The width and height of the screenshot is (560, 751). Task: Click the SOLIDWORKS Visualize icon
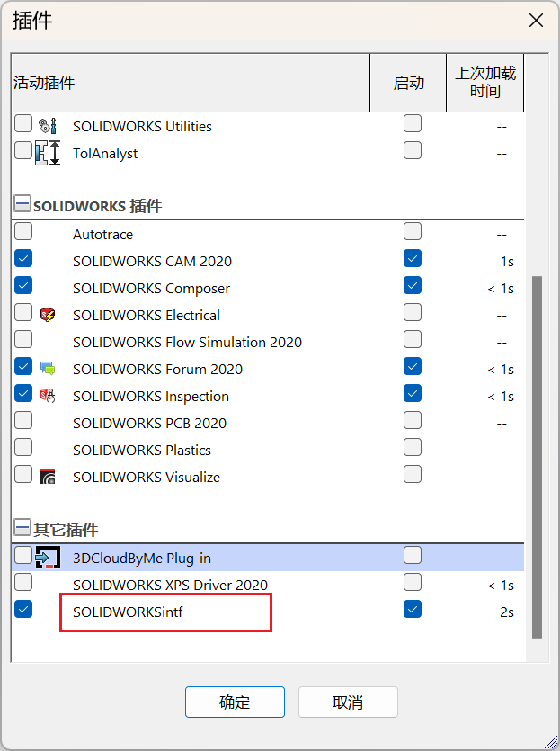point(48,477)
